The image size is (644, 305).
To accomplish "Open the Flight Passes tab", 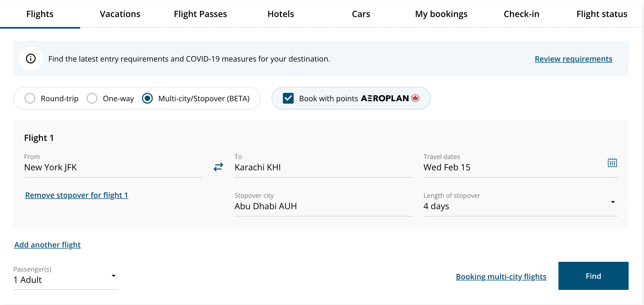I will coord(200,14).
